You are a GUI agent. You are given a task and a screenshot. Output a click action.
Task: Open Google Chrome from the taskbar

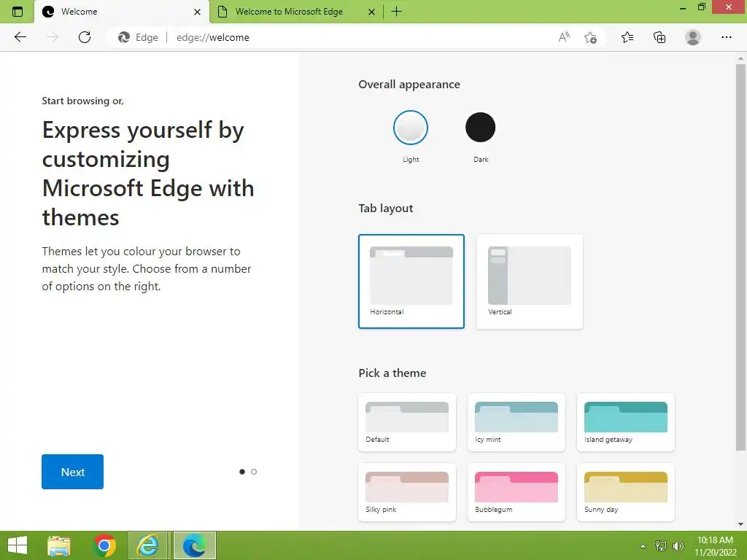click(104, 545)
